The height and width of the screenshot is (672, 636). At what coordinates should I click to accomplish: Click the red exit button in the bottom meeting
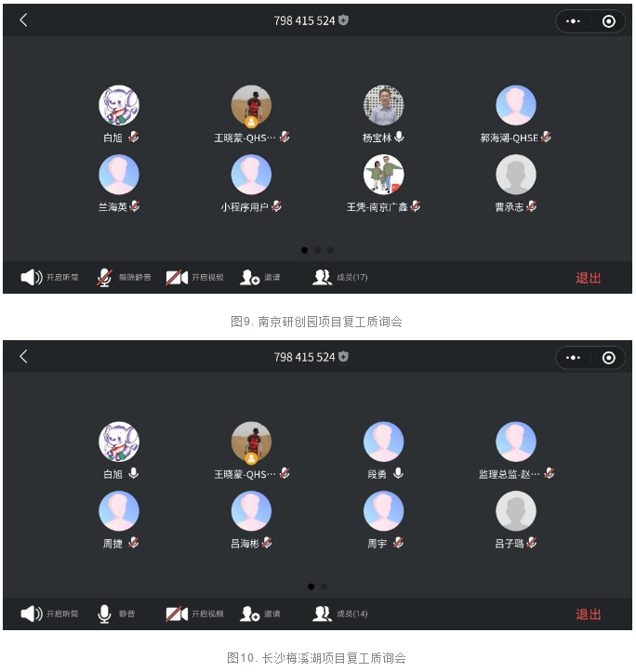tap(588, 614)
